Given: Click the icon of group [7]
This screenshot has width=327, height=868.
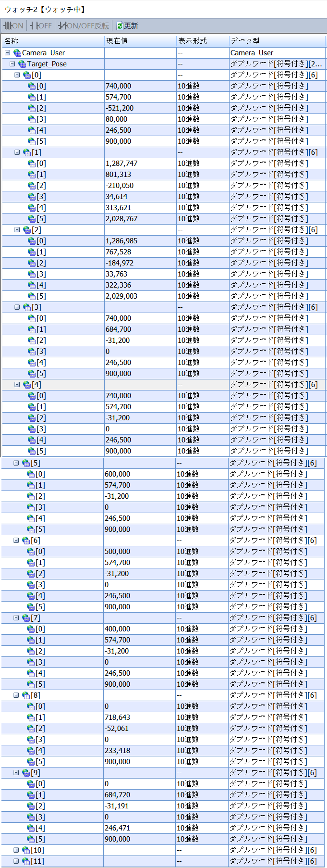Looking at the screenshot, I should (x=26, y=618).
